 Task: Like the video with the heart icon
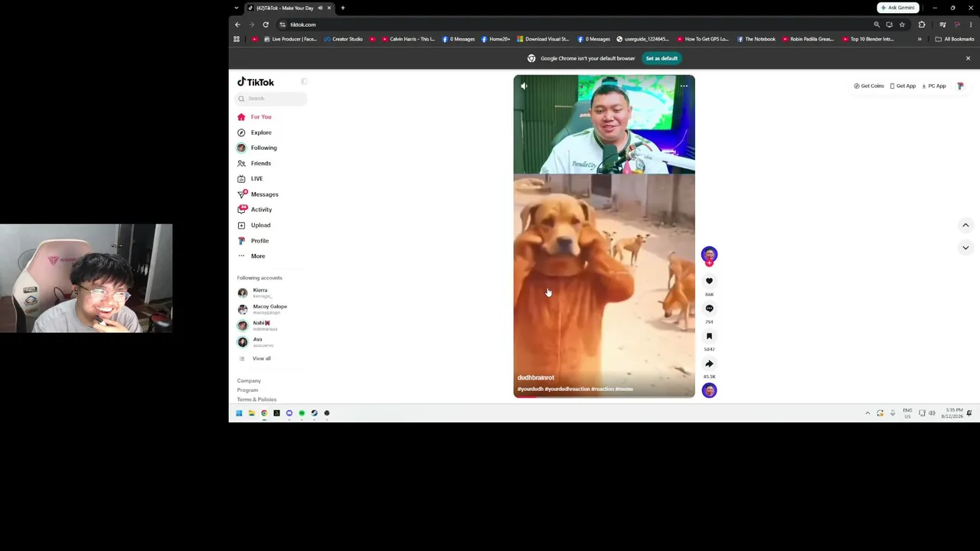point(709,281)
